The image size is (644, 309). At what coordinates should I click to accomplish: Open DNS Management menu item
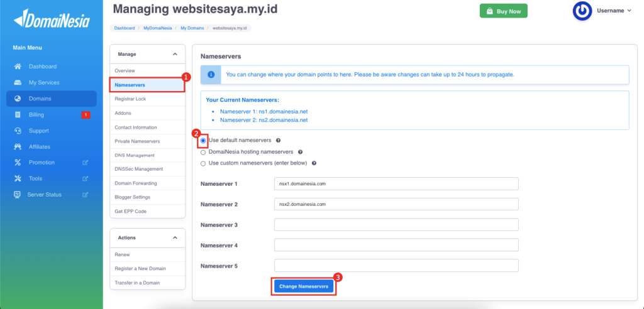click(147, 155)
